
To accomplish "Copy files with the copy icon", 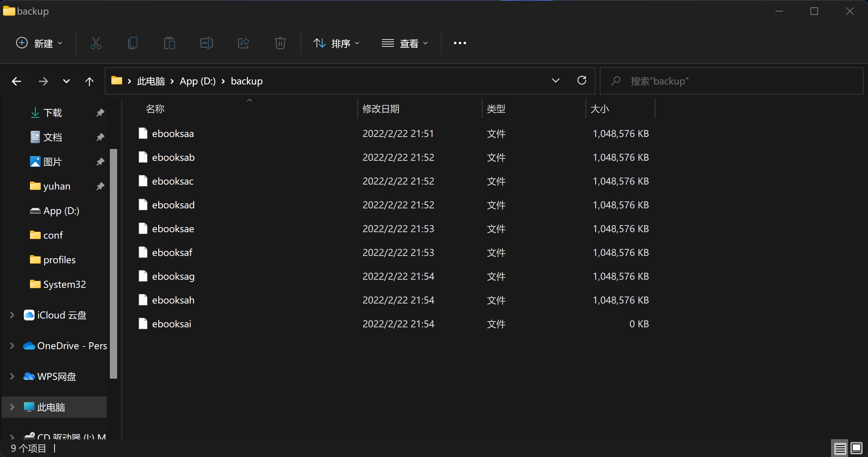I will 133,43.
